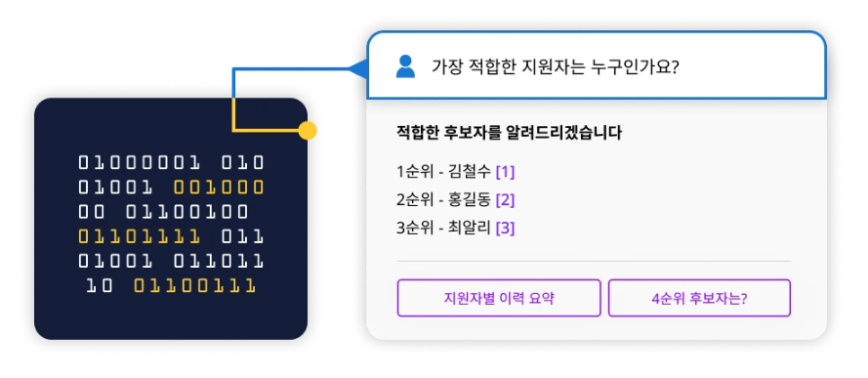Select the 3순위 - 최알리 entry
This screenshot has height=378, width=868.
click(x=443, y=228)
